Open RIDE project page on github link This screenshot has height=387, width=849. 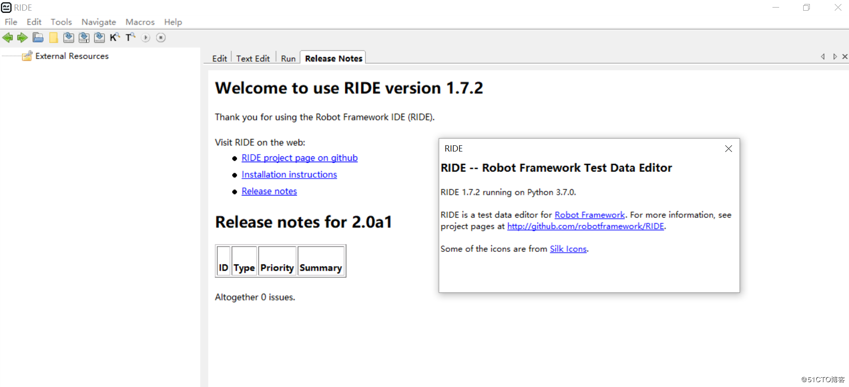(299, 158)
